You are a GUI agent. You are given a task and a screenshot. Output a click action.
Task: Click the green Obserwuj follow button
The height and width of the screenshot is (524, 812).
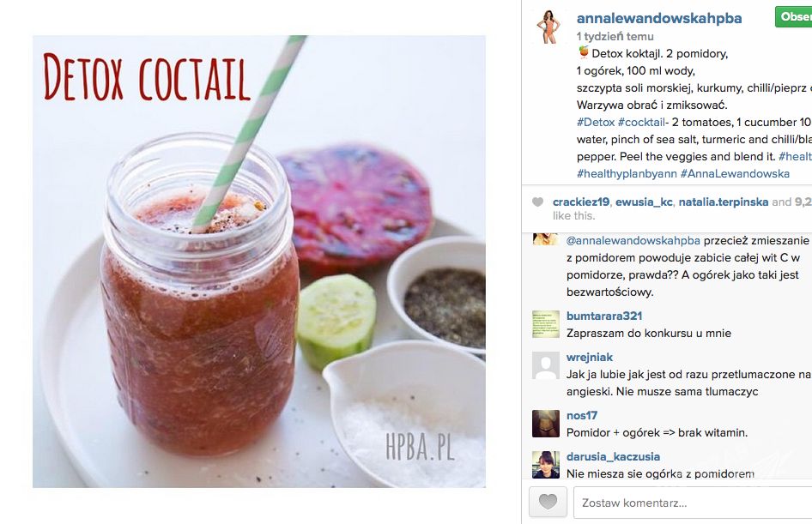coord(793,16)
